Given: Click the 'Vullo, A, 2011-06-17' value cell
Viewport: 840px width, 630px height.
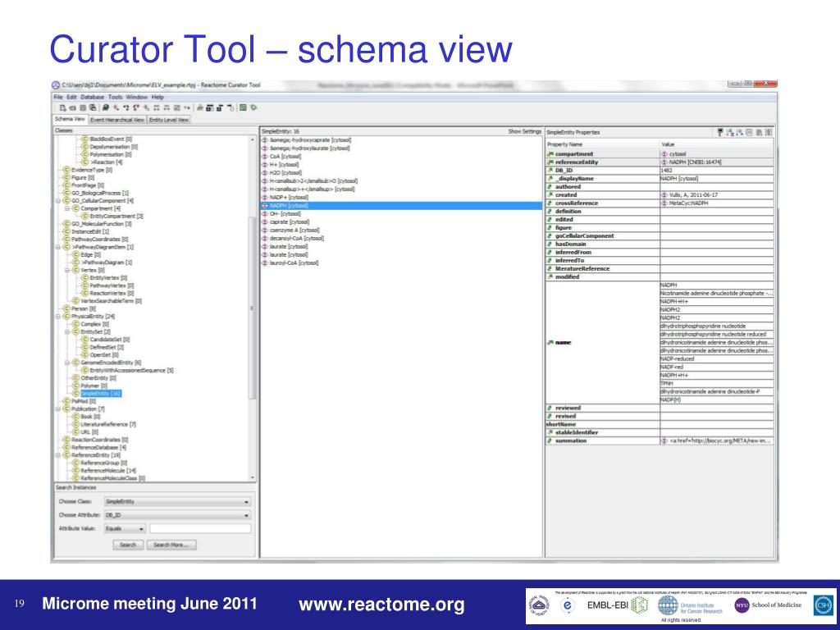Looking at the screenshot, I should pos(717,195).
